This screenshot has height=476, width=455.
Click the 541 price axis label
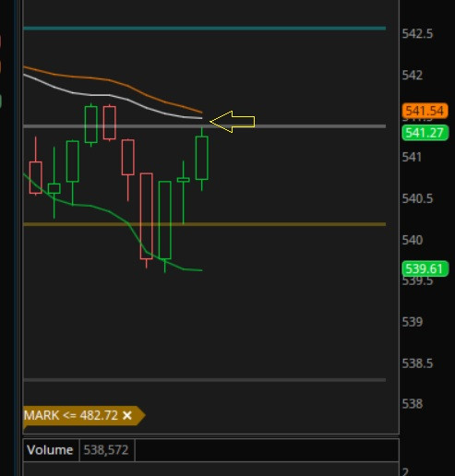click(412, 157)
